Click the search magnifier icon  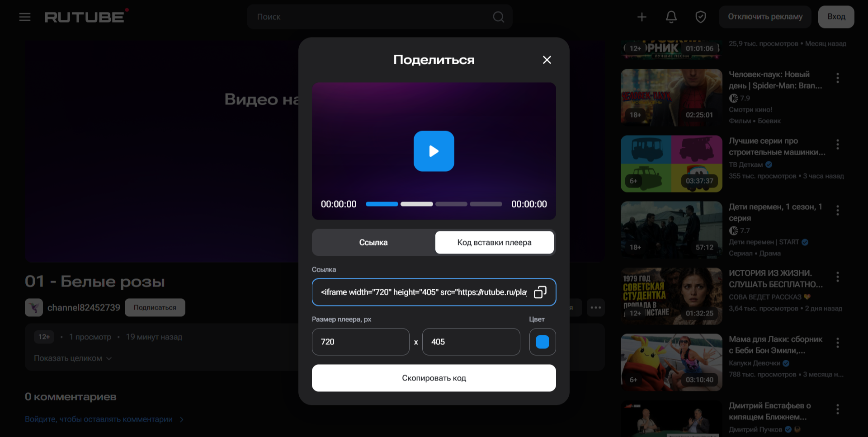[x=498, y=17]
